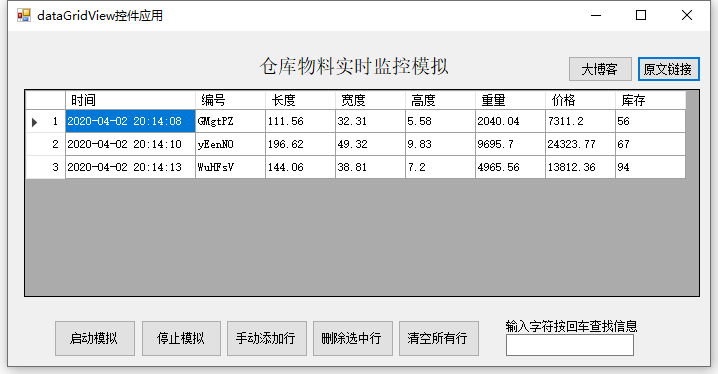This screenshot has height=374, width=718.
Task: Click the 重量 column header
Action: 511,100
